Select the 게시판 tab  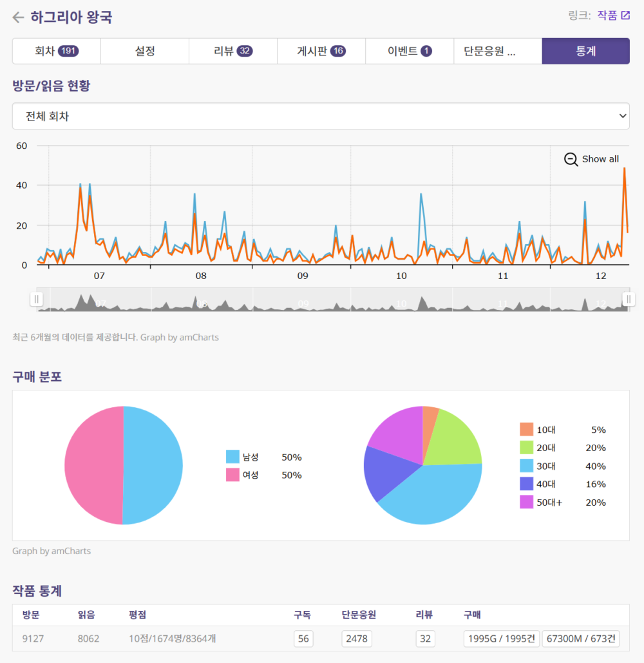click(x=321, y=51)
